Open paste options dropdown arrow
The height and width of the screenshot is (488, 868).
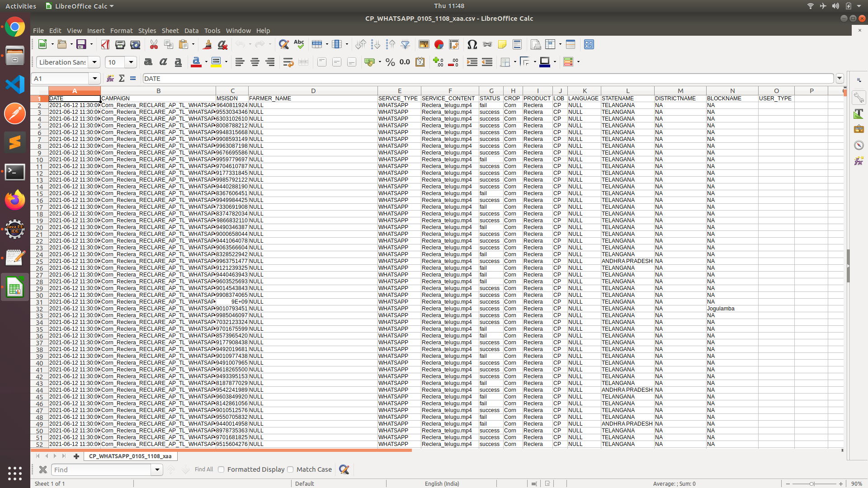[x=193, y=44]
